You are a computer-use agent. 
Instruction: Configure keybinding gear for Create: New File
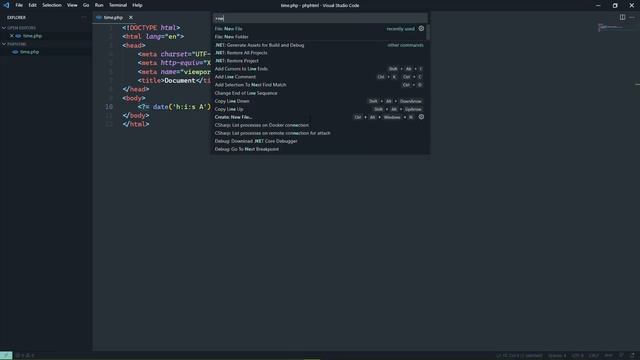[421, 117]
